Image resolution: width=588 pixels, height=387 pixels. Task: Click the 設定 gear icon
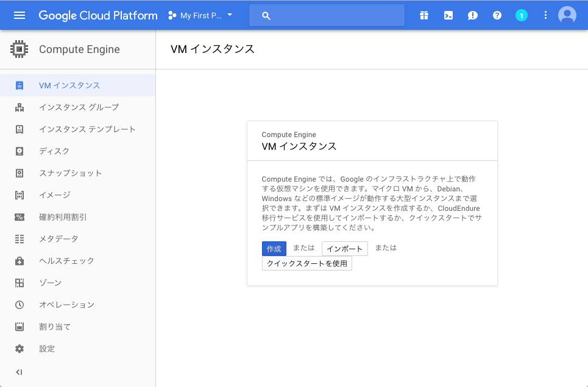tap(19, 349)
